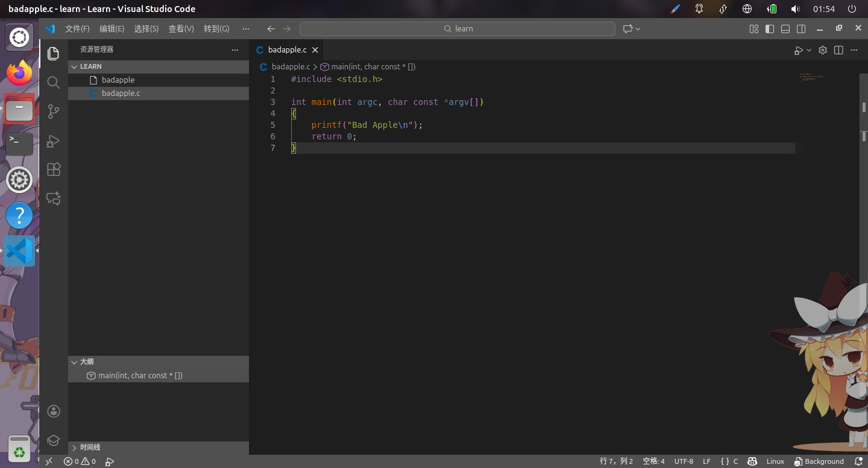The height and width of the screenshot is (468, 868).
Task: Open the Accounts icon in the activity bar
Action: 53,411
